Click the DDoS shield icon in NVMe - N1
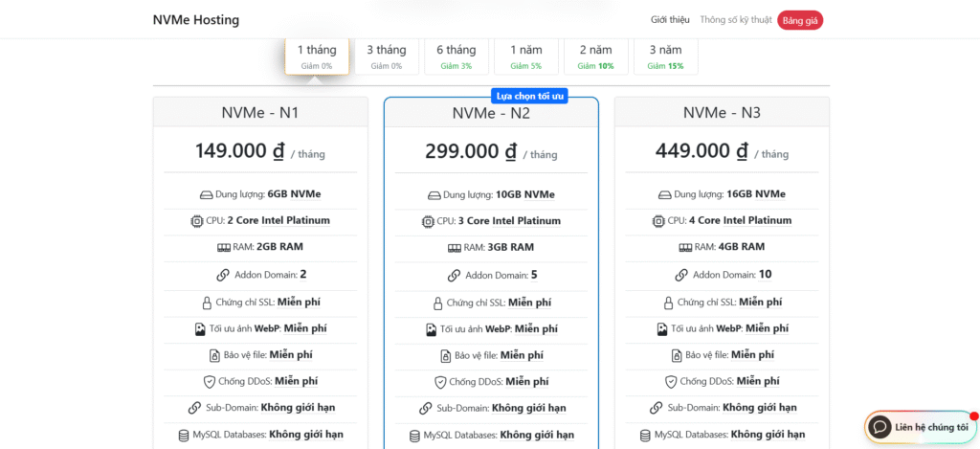Image resolution: width=980 pixels, height=449 pixels. [x=210, y=381]
